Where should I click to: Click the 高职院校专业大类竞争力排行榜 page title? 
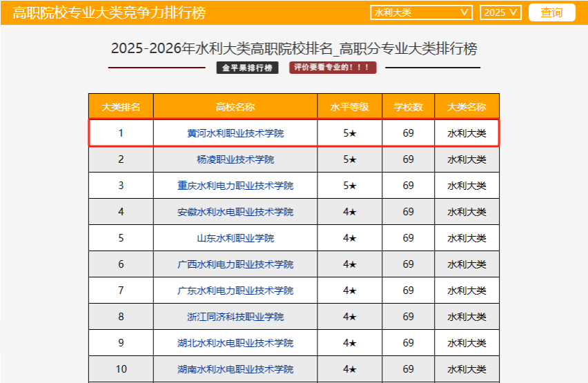point(109,13)
